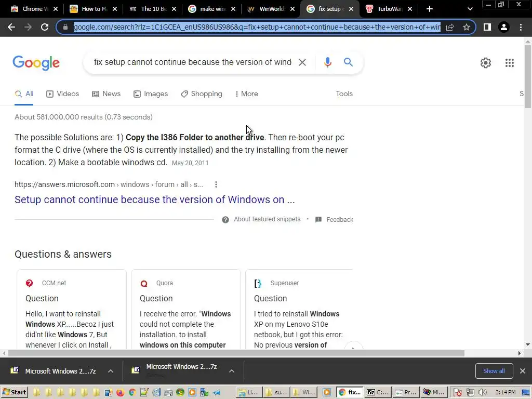Viewport: 532px width, 399px height.
Task: Reload the current page
Action: coord(45,27)
